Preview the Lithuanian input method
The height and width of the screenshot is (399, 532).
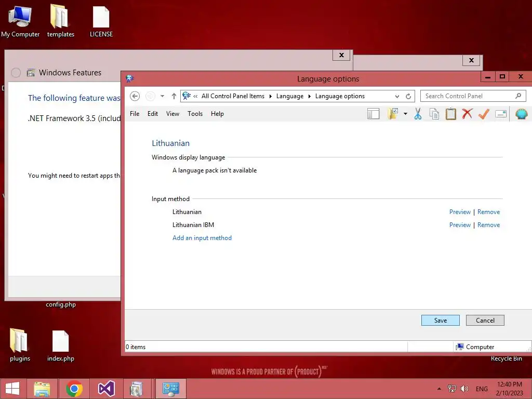460,212
